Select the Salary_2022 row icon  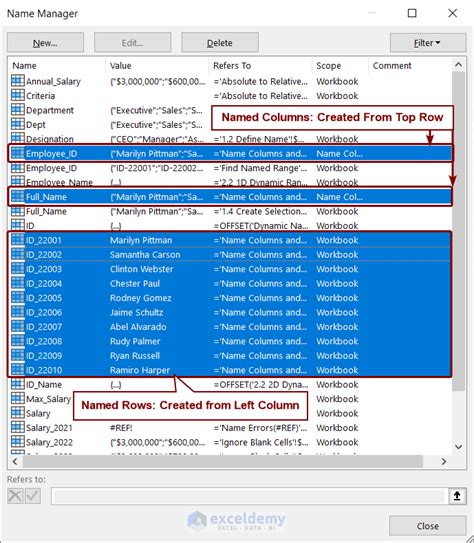coord(18,442)
